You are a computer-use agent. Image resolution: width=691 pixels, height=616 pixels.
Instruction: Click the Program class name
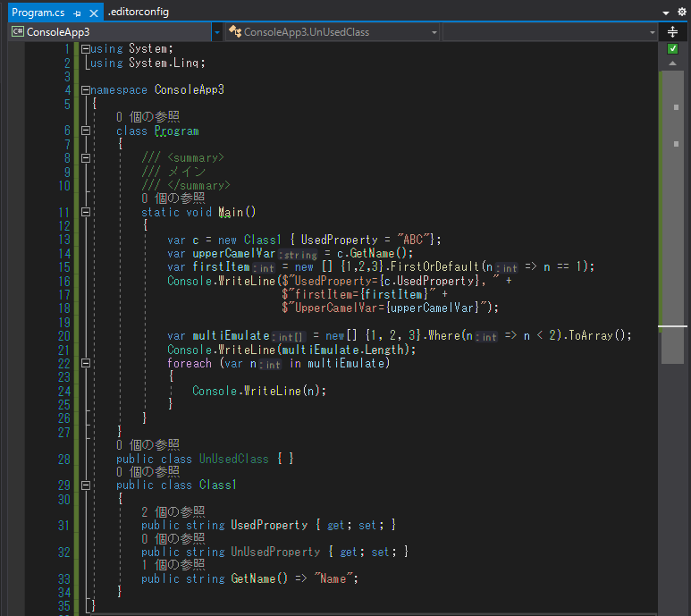[x=177, y=131]
